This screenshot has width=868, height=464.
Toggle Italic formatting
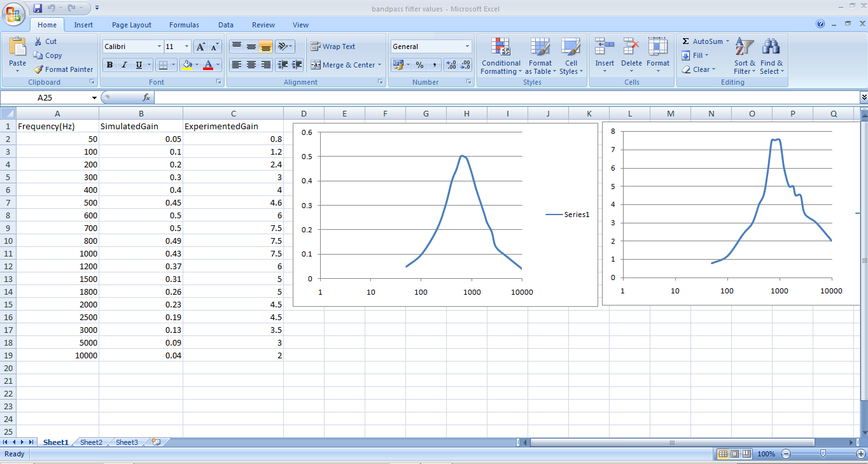click(124, 65)
